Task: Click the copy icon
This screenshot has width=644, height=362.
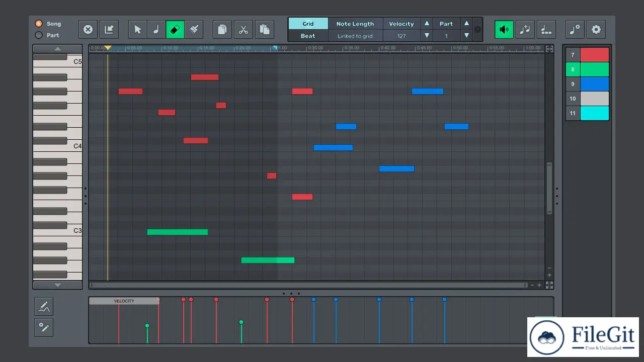Action: click(x=222, y=30)
